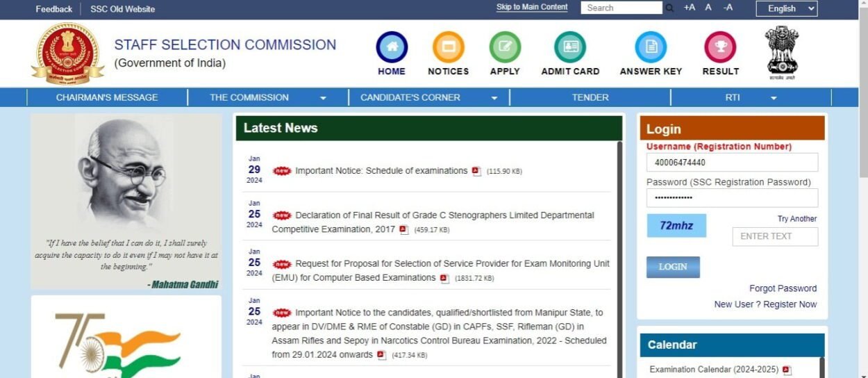Click New User ? Register Now link
The width and height of the screenshot is (868, 378).
tap(765, 304)
